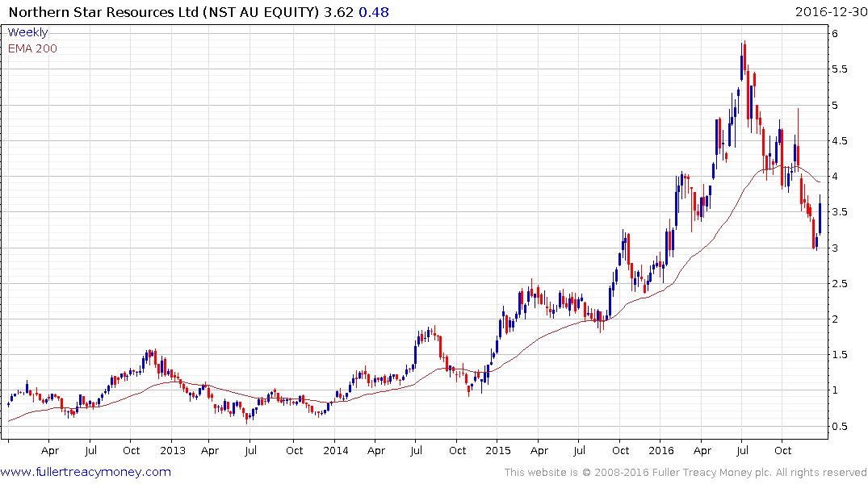Viewport: 868px width, 484px height.
Task: Click the Oct label just before 2014
Action: 295,450
